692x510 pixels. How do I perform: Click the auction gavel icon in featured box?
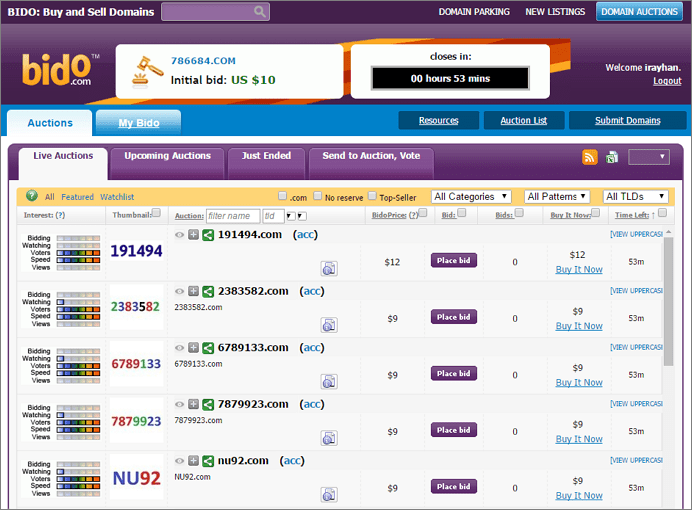pyautogui.click(x=147, y=72)
